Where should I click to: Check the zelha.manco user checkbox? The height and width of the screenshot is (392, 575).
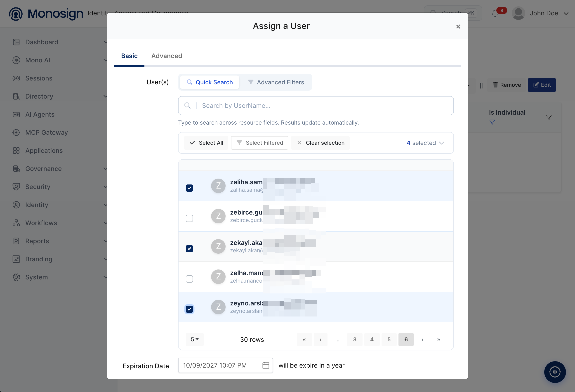(x=189, y=279)
